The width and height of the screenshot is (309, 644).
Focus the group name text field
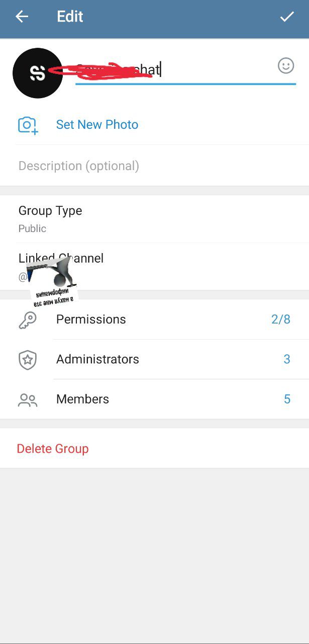tap(175, 70)
